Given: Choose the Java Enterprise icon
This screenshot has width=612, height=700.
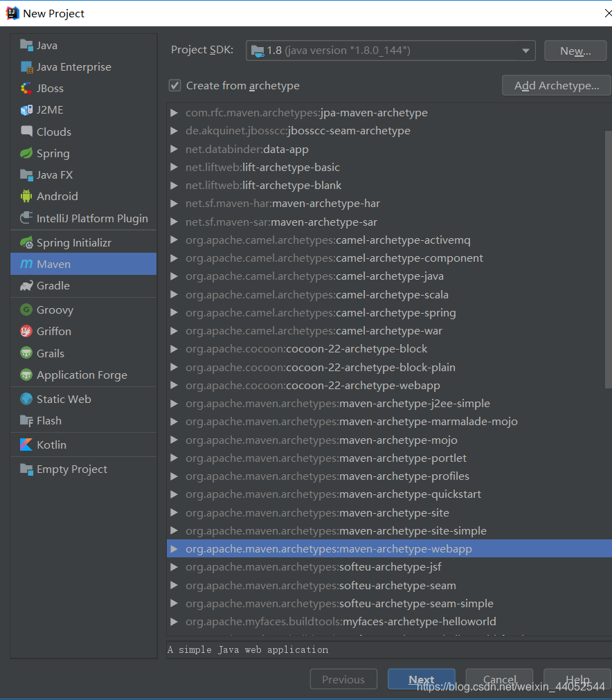Looking at the screenshot, I should (x=26, y=67).
